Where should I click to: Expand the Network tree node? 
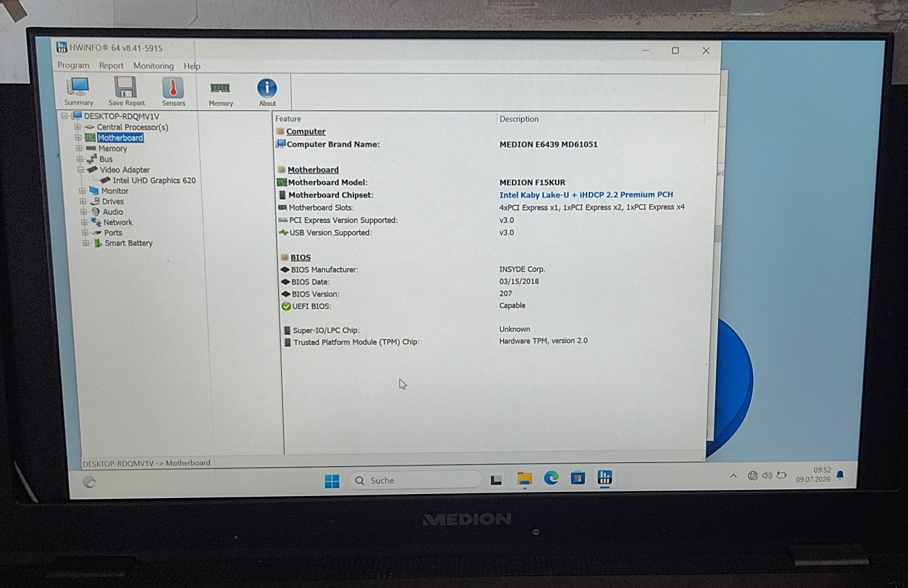84,222
